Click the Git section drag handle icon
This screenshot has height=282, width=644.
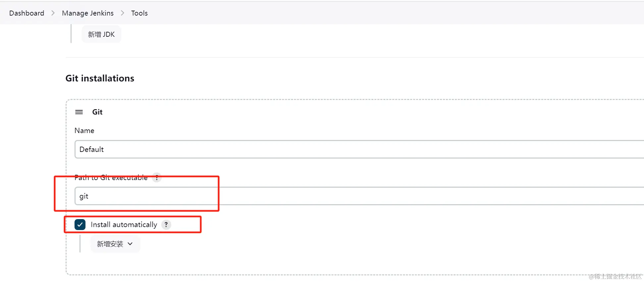tap(79, 112)
